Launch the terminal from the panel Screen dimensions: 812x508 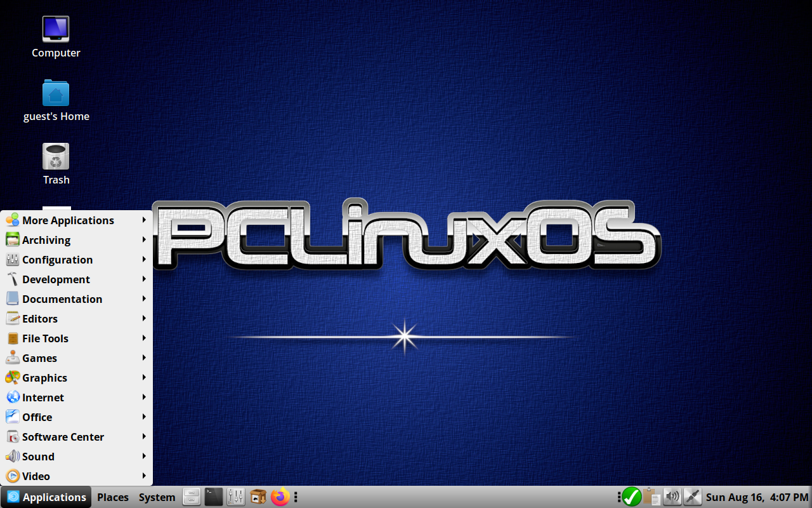214,497
